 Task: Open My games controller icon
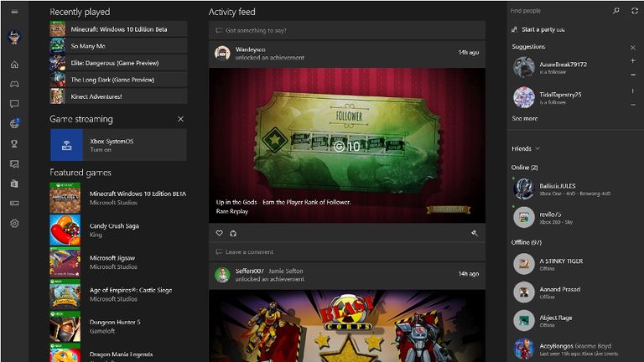tap(14, 84)
